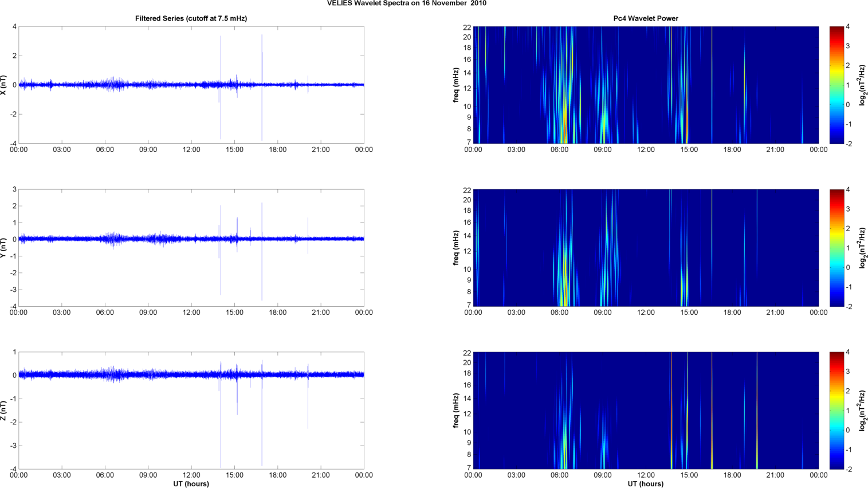Select the Z component filtered series plot

191,411
